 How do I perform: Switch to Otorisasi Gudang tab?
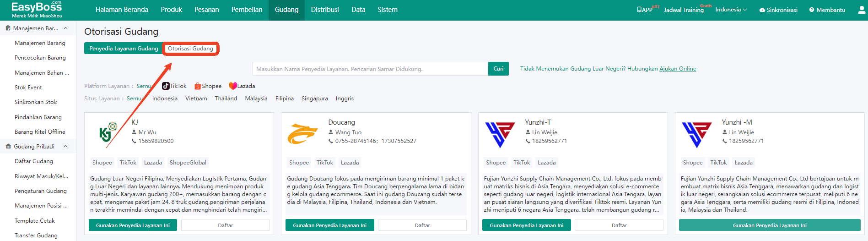[x=190, y=49]
